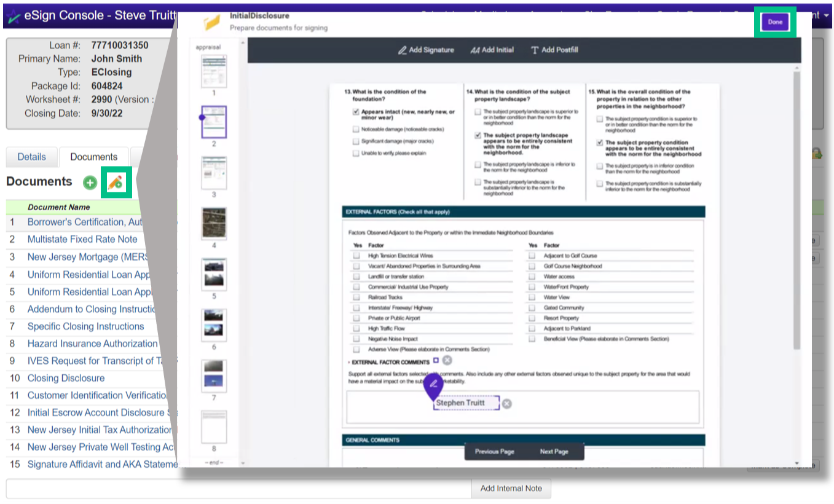834x504 pixels.
Task: Go to Next Page
Action: pyautogui.click(x=554, y=452)
